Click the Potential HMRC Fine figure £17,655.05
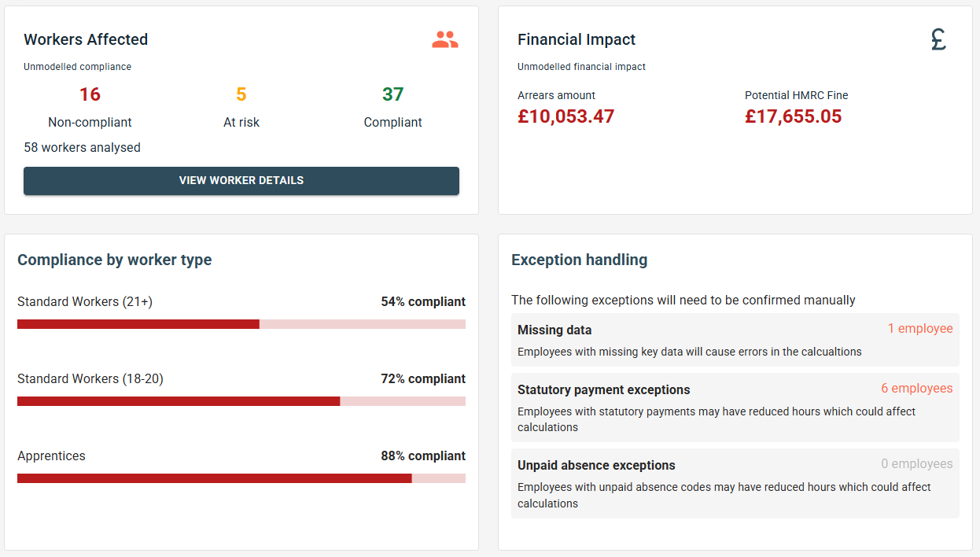Screen dimensions: 980x557 coord(793,116)
